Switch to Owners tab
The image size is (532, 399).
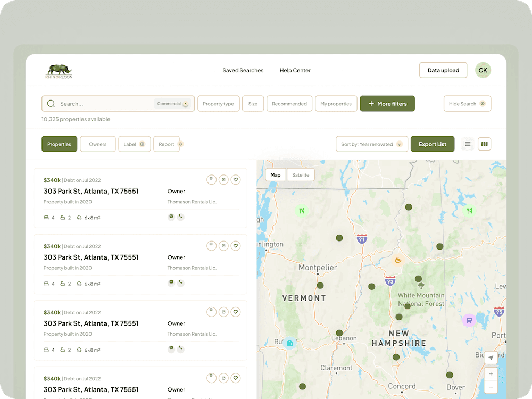click(x=98, y=144)
